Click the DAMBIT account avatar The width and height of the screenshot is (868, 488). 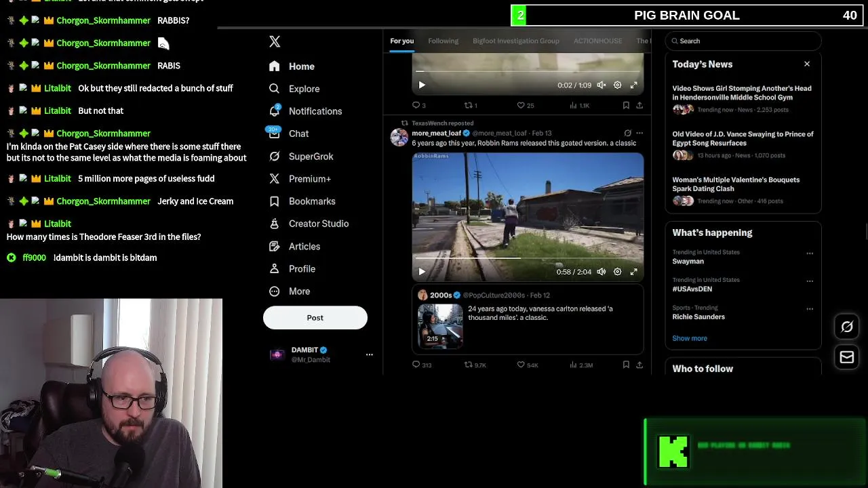click(277, 354)
